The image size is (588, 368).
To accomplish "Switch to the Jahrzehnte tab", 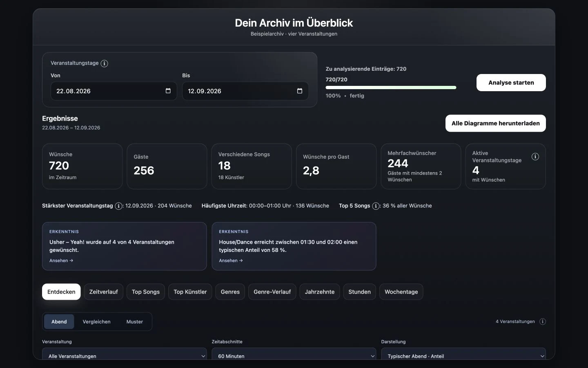I will click(320, 292).
